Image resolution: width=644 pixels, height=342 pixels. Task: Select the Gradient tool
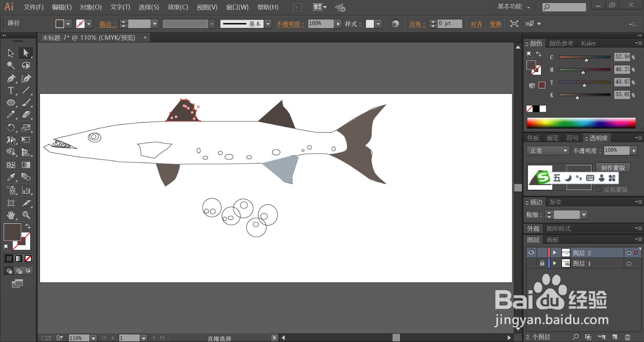pos(26,165)
